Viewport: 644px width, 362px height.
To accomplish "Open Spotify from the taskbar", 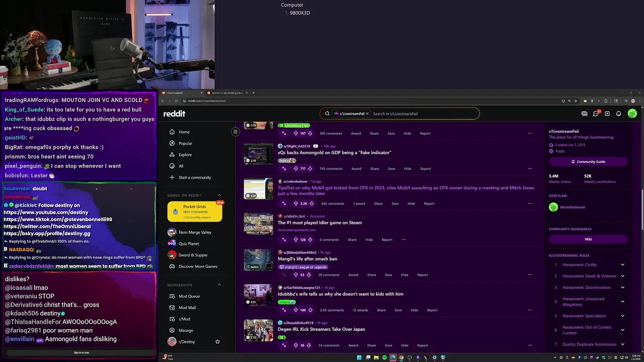I will (384, 357).
